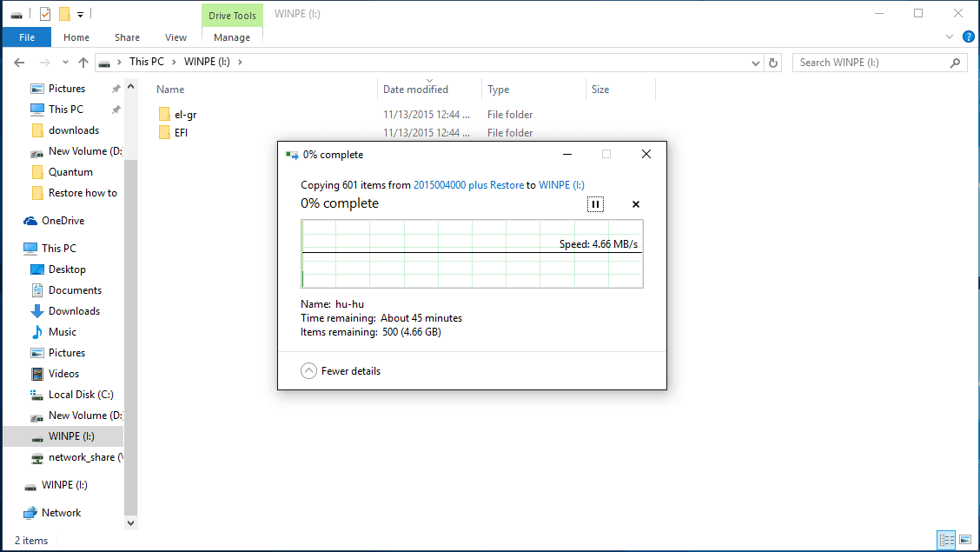Viewport: 980px width, 552px height.
Task: Click the Search WINPE (I:) field
Action: [x=871, y=63]
